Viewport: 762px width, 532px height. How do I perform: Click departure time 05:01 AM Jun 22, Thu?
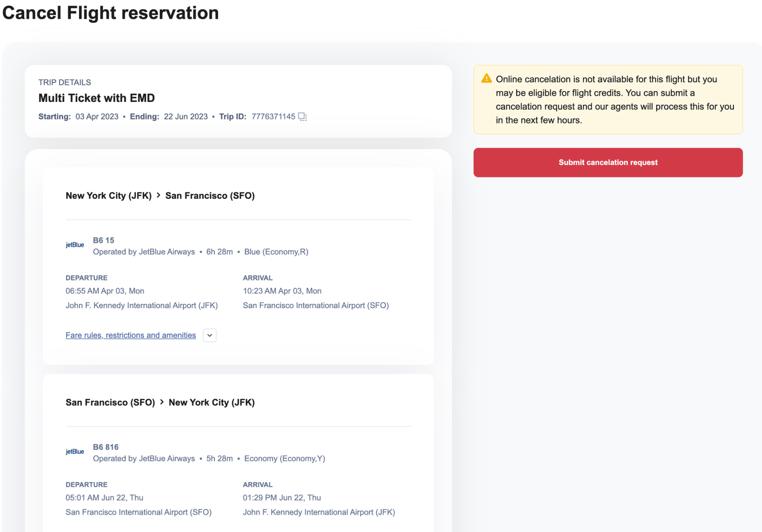click(x=105, y=498)
